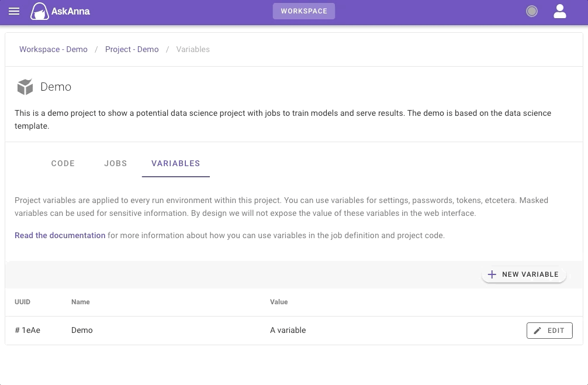Switch to the CODE tab

click(x=63, y=163)
